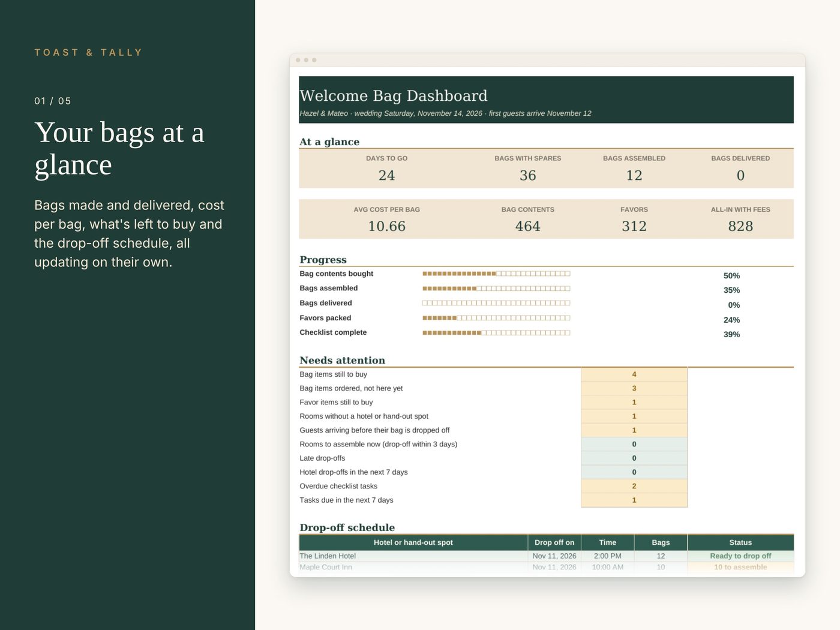This screenshot has width=840, height=630.
Task: Click the Bag assembled progress bar
Action: (x=496, y=289)
